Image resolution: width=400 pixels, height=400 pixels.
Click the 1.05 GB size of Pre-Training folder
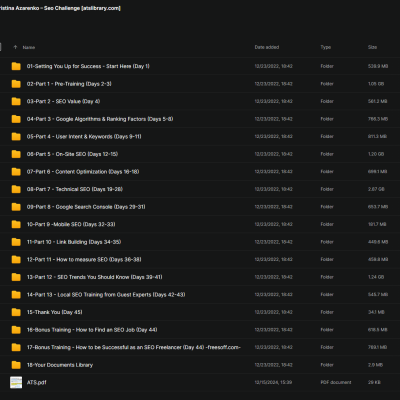[x=376, y=84]
